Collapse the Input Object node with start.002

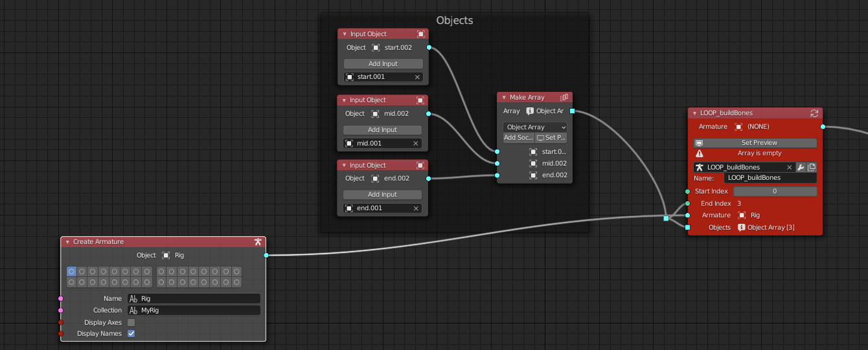pos(345,34)
